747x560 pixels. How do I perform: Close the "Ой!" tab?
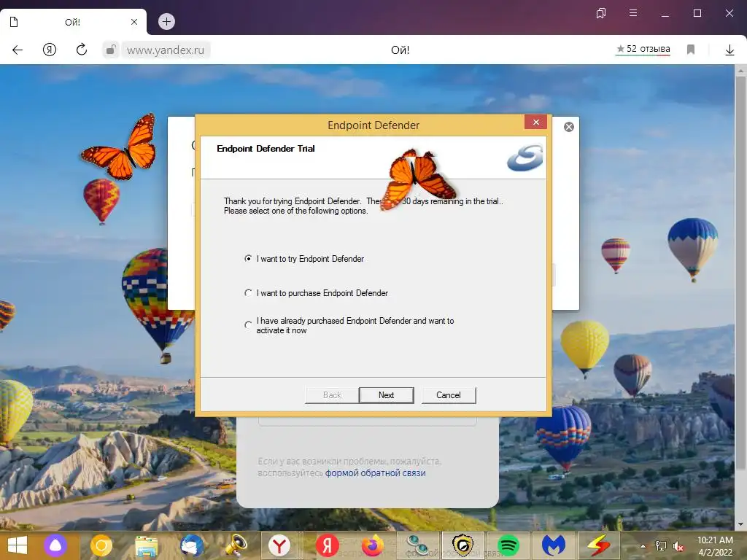pyautogui.click(x=134, y=22)
